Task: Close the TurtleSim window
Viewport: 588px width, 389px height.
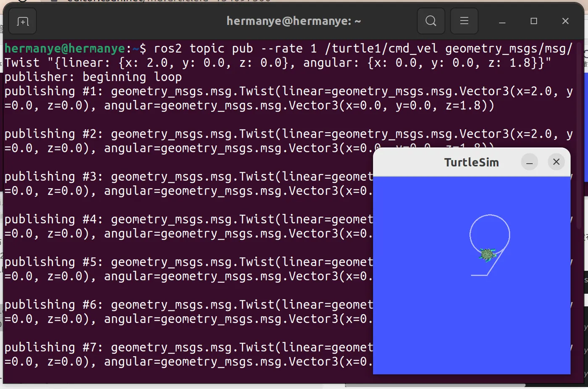Action: [x=556, y=162]
